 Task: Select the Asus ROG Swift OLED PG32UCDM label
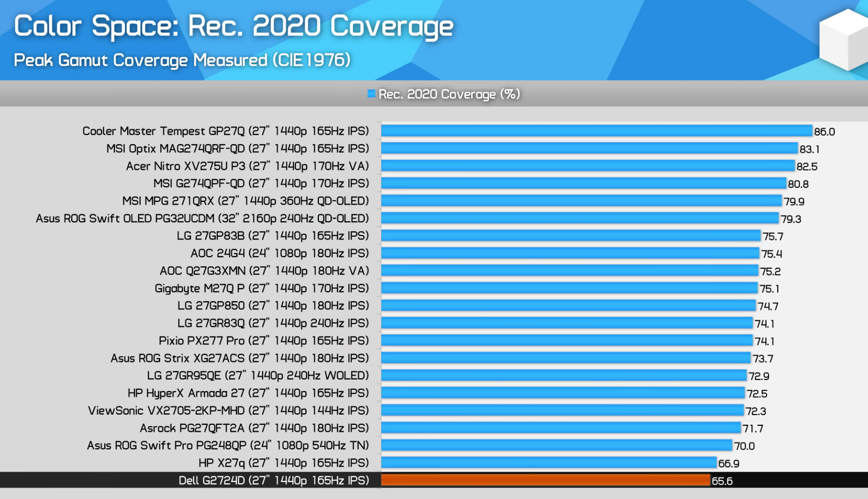[x=202, y=219]
